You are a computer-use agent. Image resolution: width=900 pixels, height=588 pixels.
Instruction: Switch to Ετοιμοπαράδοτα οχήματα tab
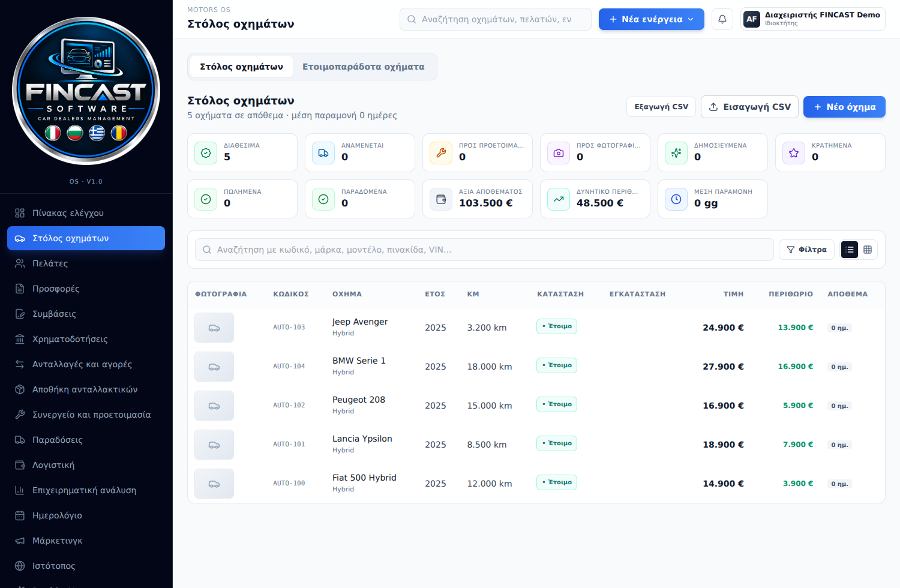(363, 67)
